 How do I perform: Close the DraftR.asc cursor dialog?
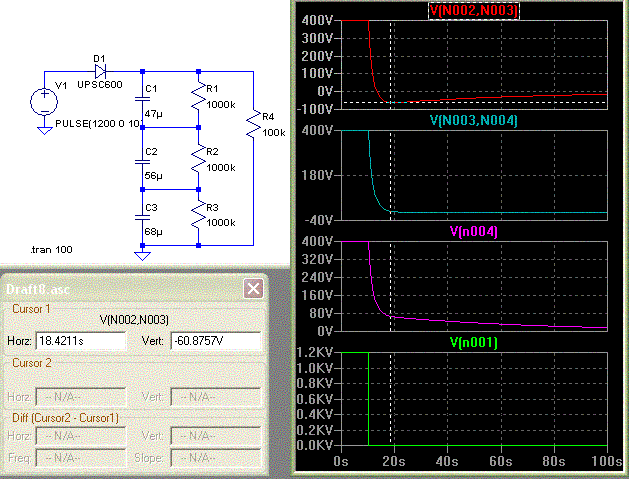[253, 288]
